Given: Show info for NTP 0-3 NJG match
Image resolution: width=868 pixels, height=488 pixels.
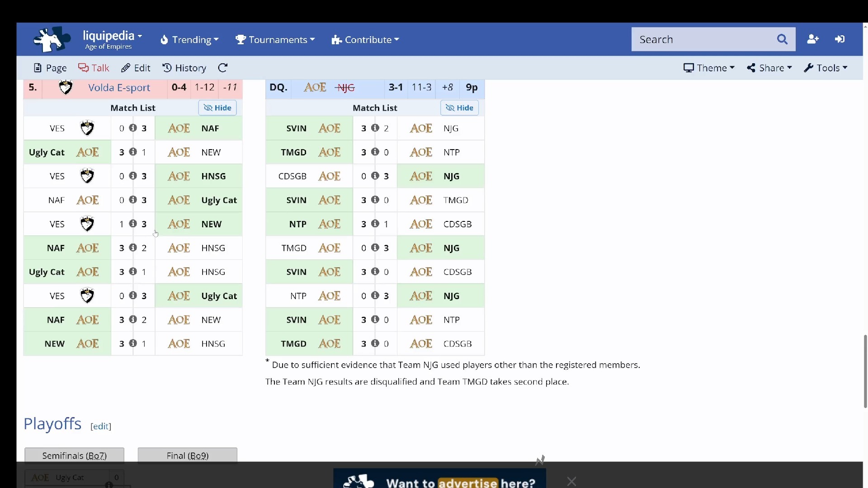Looking at the screenshot, I should click(x=375, y=296).
